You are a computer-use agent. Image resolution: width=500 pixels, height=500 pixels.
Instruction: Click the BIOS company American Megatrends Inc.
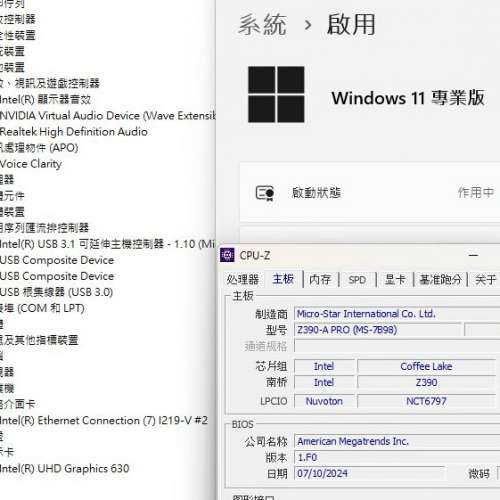pos(397,441)
